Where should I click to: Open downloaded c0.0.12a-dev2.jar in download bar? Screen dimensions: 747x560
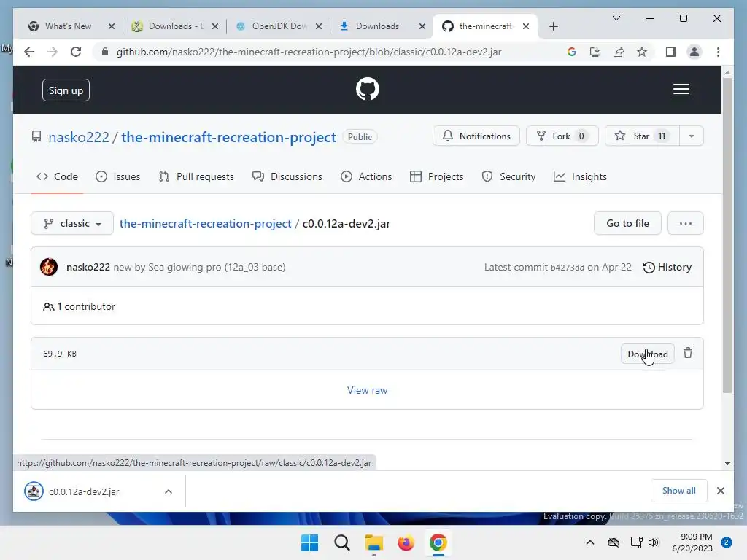point(84,492)
